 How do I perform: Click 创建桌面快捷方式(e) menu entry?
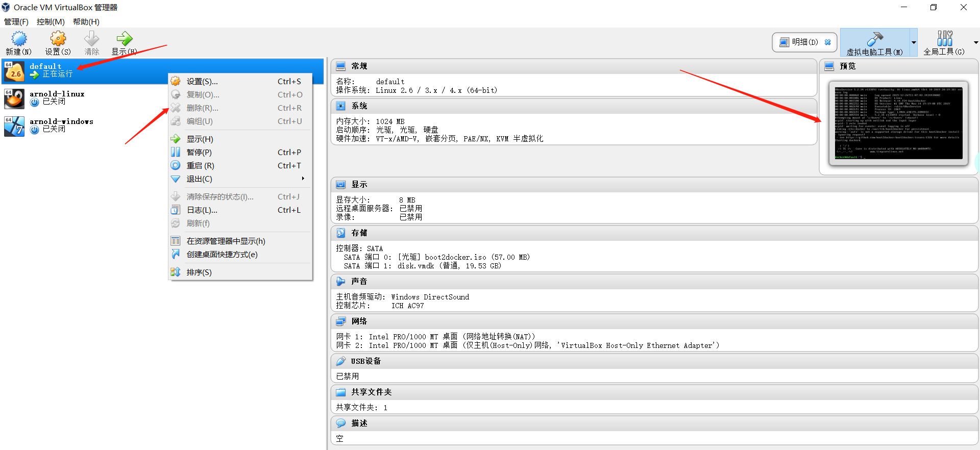point(222,255)
